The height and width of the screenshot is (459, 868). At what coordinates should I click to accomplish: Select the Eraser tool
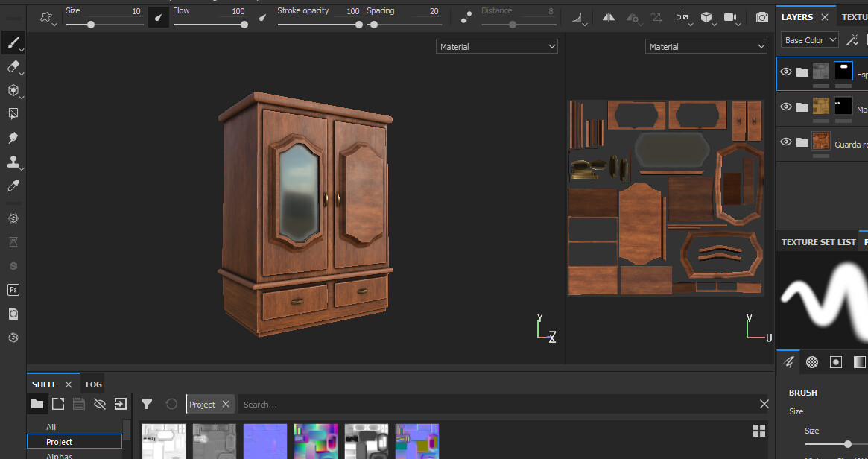(12, 67)
